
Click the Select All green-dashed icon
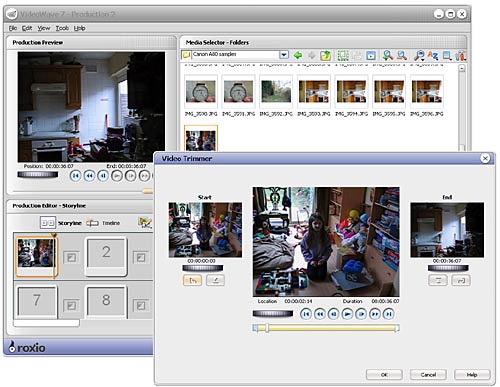tap(343, 55)
